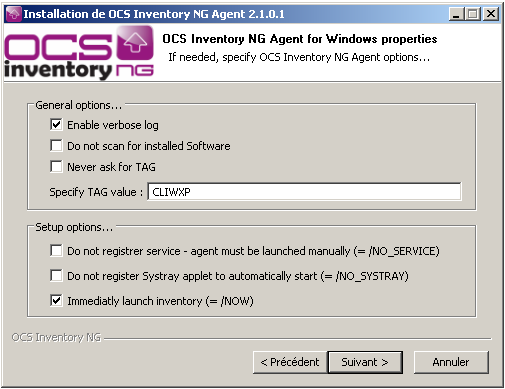Viewport: 505px width, 389px height.
Task: Uncheck 'Immediatly launch inventory (= /NOW)'
Action: 56,301
